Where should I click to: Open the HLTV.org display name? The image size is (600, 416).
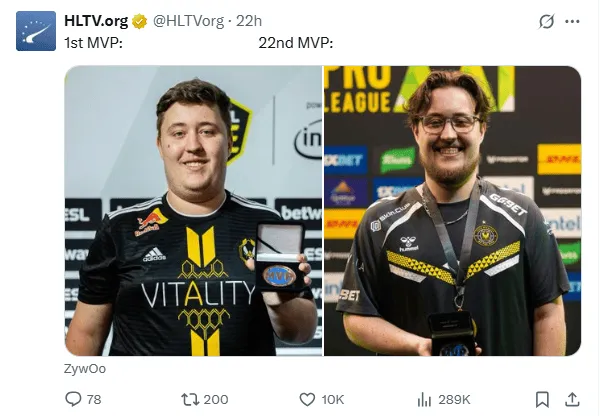tap(96, 21)
